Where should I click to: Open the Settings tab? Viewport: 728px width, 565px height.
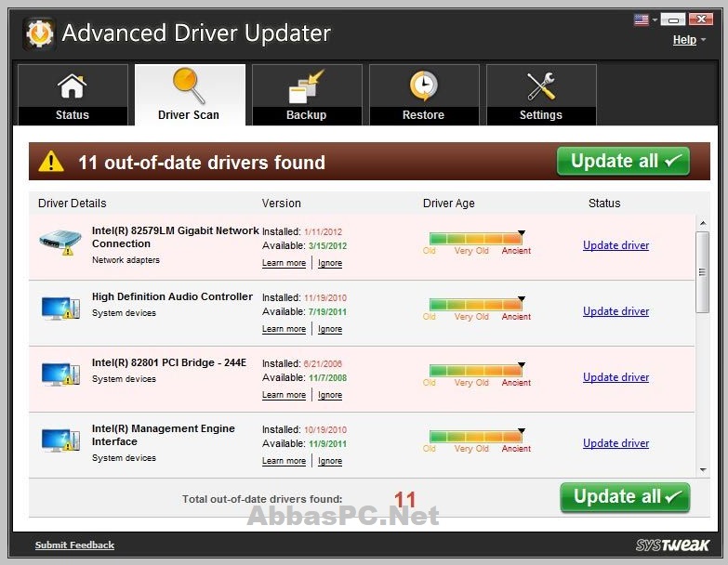click(x=541, y=95)
